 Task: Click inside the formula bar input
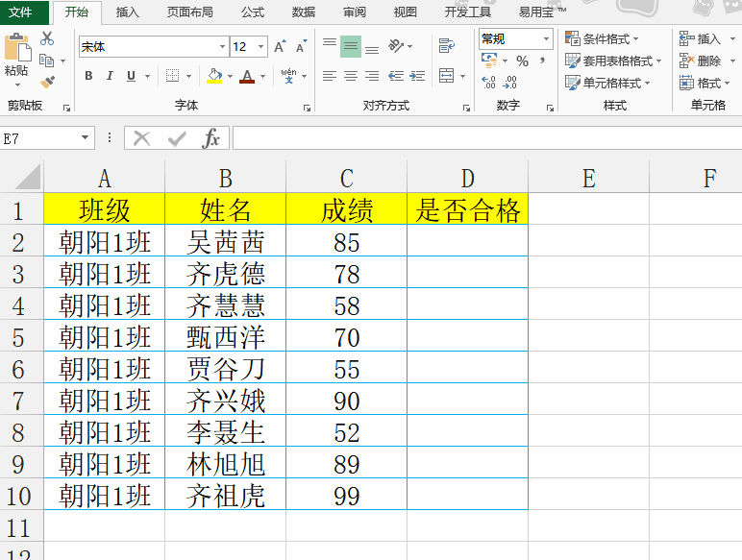[487, 138]
